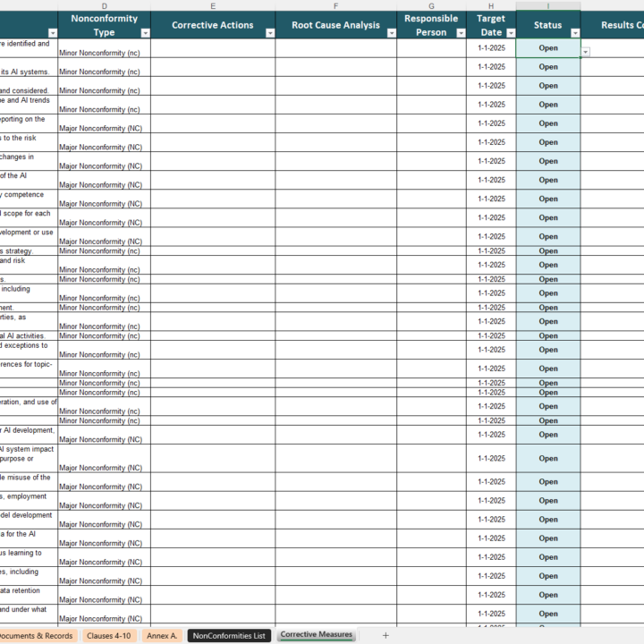Select the first Open status cell
The height and width of the screenshot is (644, 644).
click(x=548, y=48)
